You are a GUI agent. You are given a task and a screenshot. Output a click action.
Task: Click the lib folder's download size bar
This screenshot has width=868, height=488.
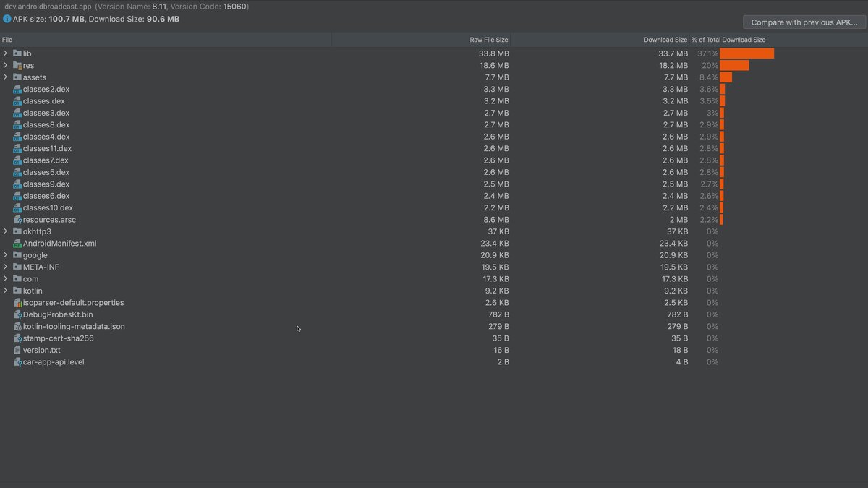pos(746,53)
